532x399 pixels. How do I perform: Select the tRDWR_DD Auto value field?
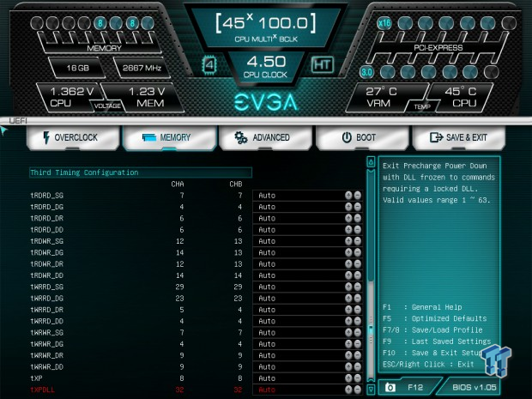307,275
